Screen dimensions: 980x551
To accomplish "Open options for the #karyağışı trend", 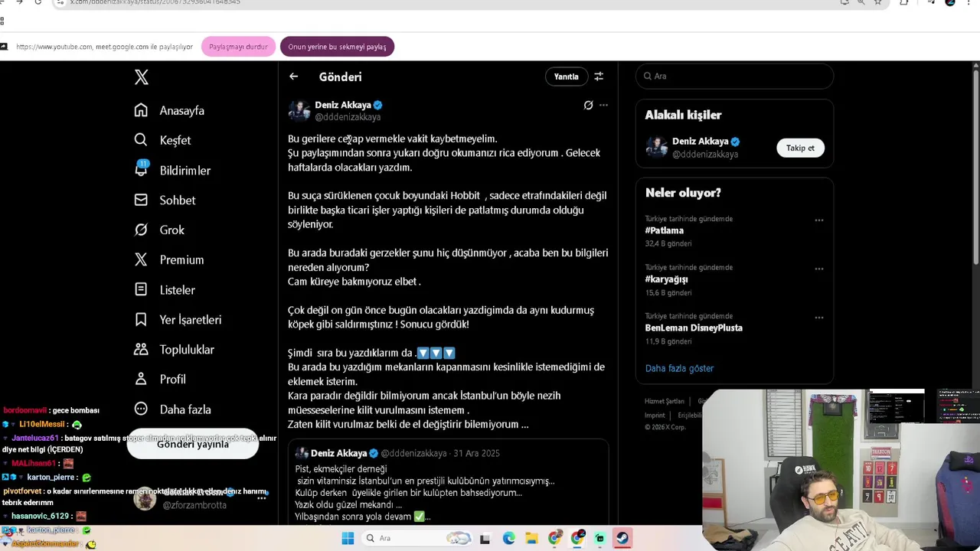I will coord(819,269).
